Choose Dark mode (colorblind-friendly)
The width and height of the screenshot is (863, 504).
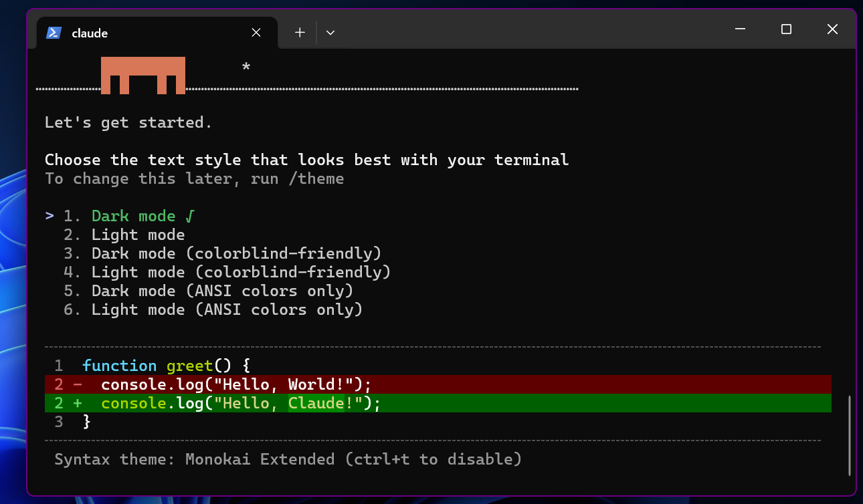pos(223,253)
